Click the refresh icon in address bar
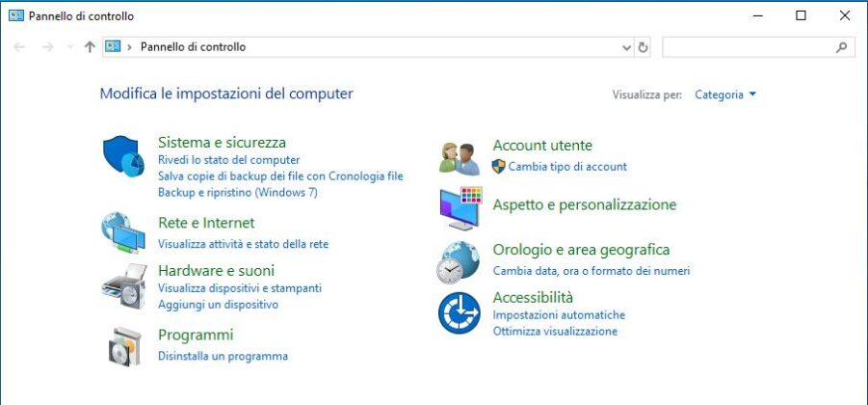The image size is (868, 405). (643, 47)
